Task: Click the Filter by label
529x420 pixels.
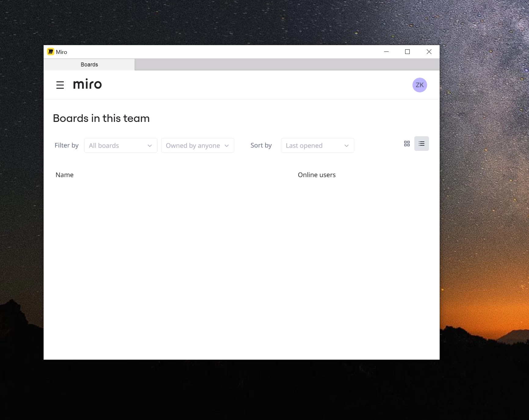Action: coord(67,145)
